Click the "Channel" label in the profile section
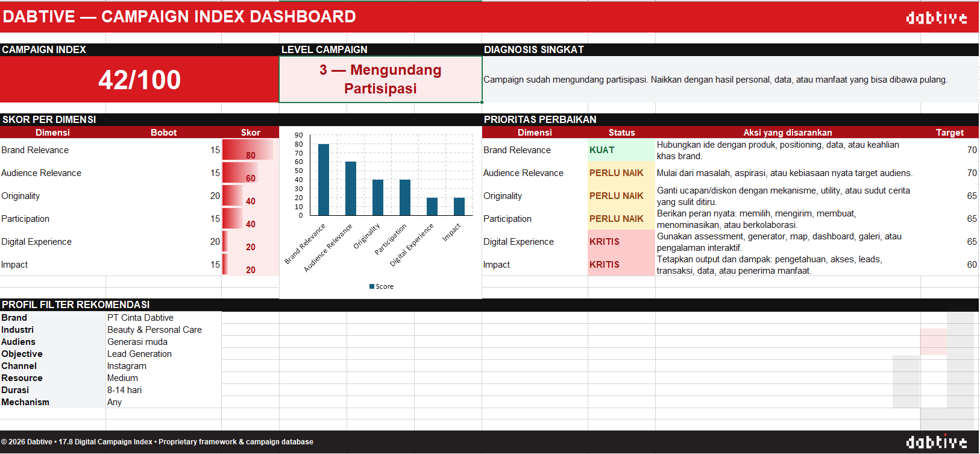 click(x=19, y=366)
